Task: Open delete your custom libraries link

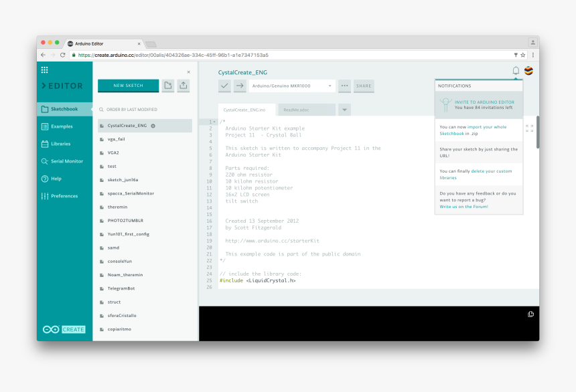Action: [476, 175]
